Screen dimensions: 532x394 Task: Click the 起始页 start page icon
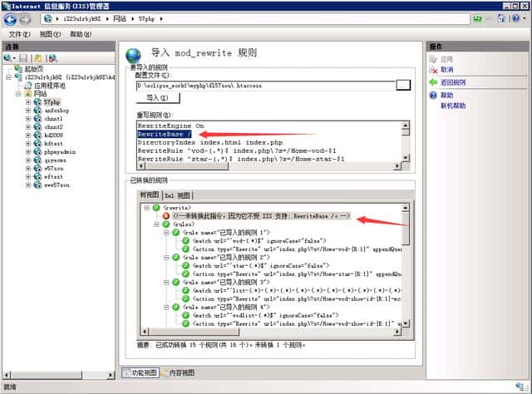[18, 69]
